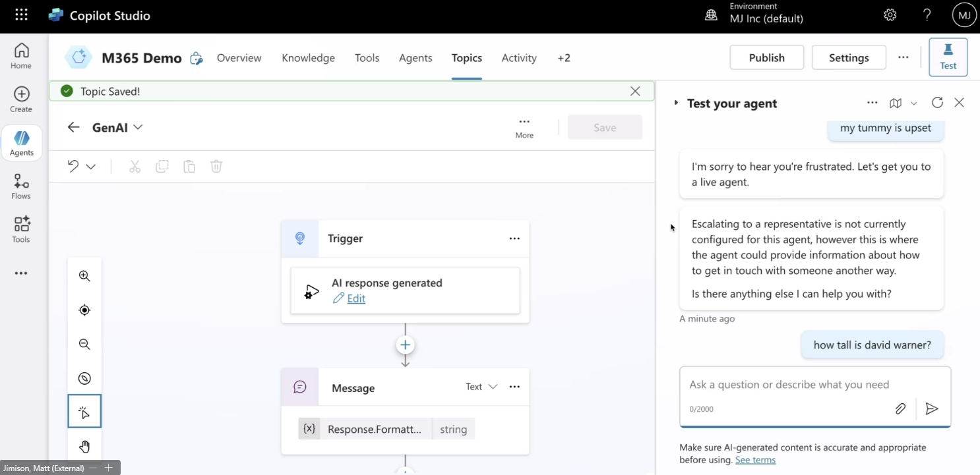Switch to the Knowledge tab

(308, 58)
